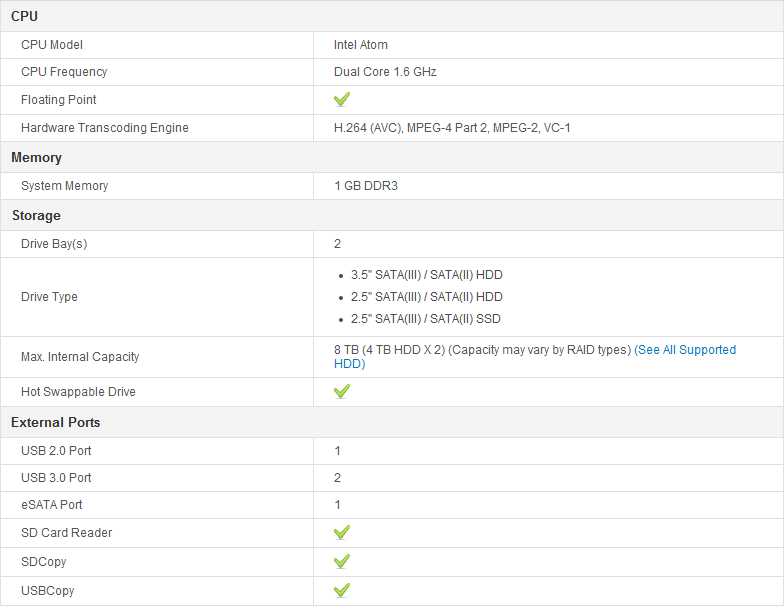Click the USB 3.0 Port row label
The height and width of the screenshot is (606, 784).
click(x=56, y=478)
